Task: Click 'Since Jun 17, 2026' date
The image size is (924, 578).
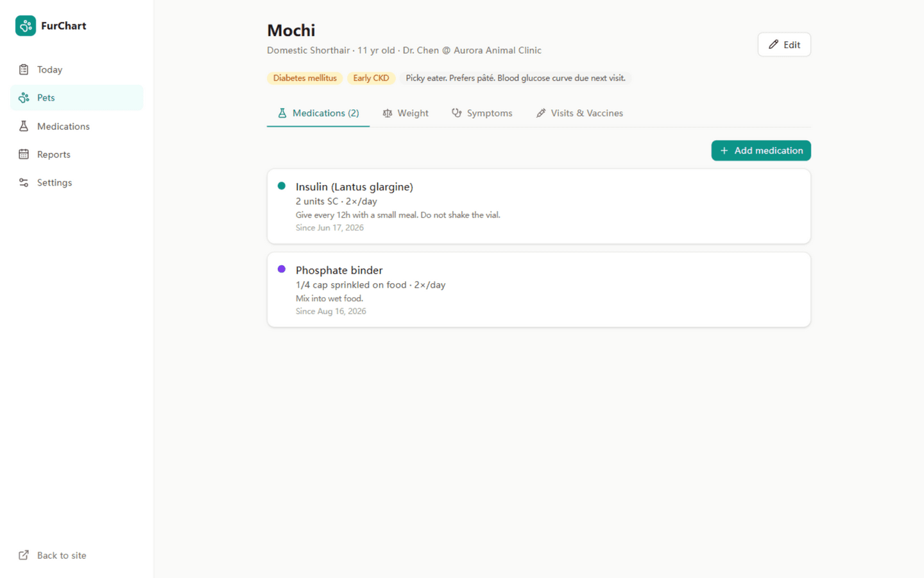Action: click(x=330, y=227)
